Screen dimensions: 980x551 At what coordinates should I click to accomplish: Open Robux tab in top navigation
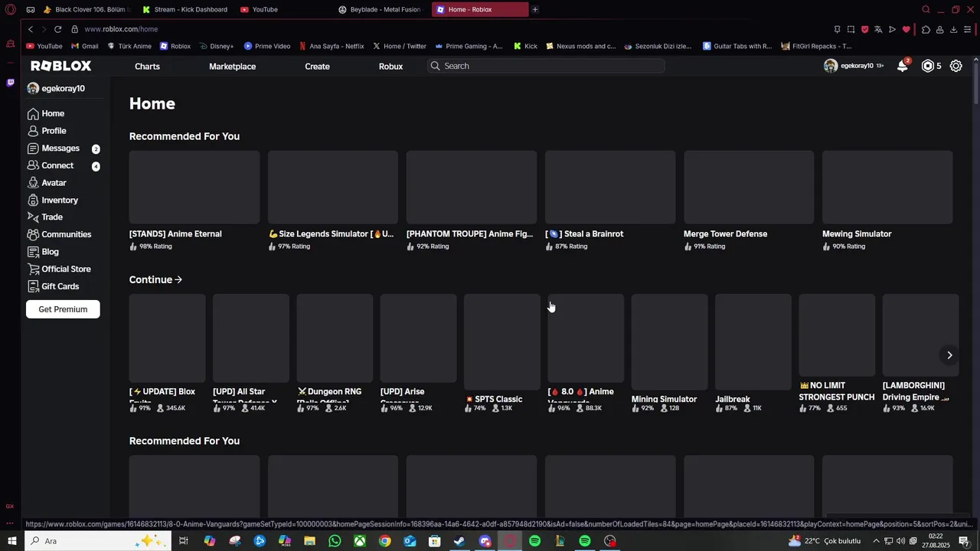tap(390, 66)
